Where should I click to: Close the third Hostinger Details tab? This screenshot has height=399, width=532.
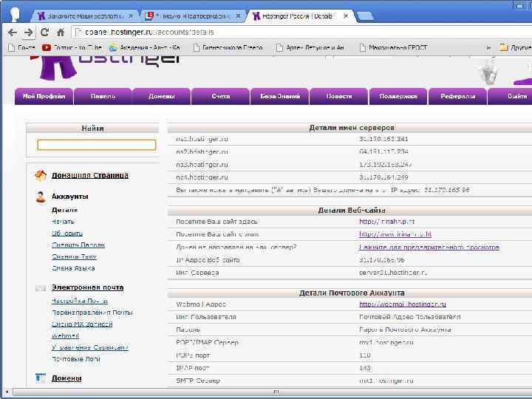345,16
